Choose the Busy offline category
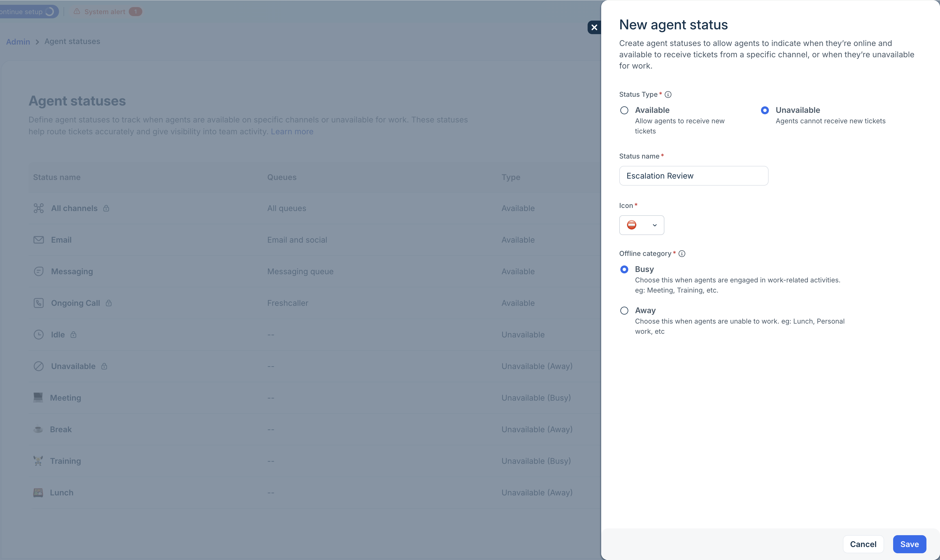Image resolution: width=940 pixels, height=560 pixels. [624, 269]
